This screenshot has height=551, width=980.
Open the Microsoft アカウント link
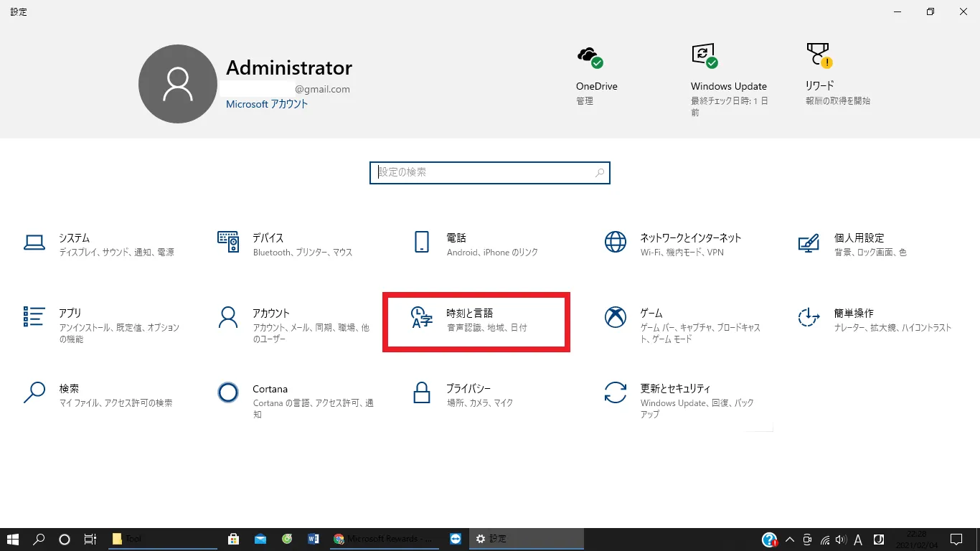click(x=267, y=104)
